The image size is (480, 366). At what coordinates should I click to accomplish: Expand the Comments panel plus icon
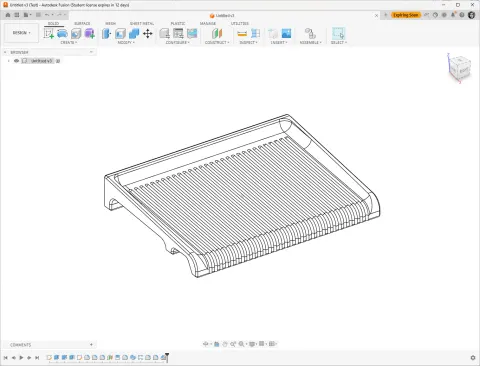pos(91,344)
